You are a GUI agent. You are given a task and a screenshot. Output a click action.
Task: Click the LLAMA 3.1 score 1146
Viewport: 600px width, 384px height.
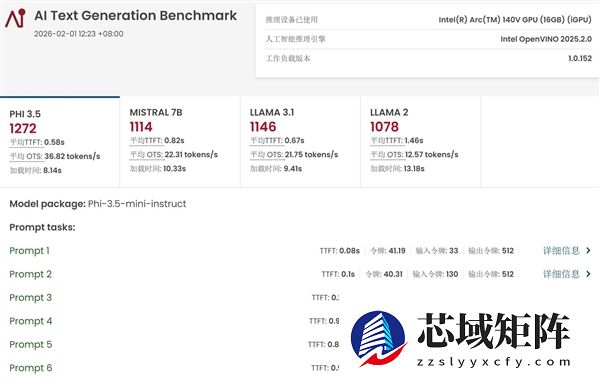(263, 127)
